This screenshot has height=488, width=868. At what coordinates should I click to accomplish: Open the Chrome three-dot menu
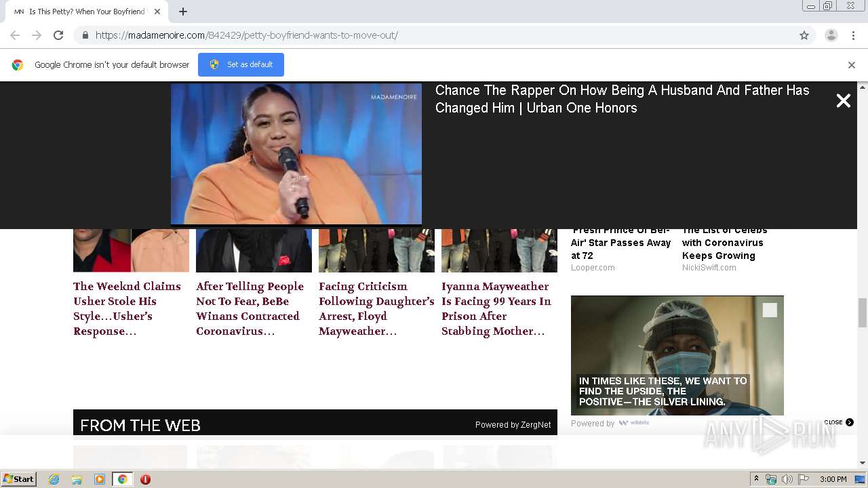(853, 35)
